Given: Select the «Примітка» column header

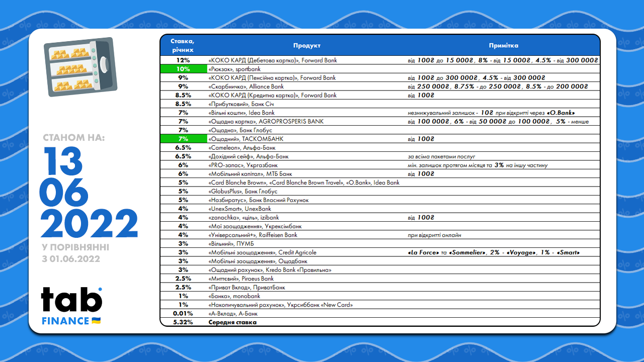Looking at the screenshot, I should pos(503,45).
